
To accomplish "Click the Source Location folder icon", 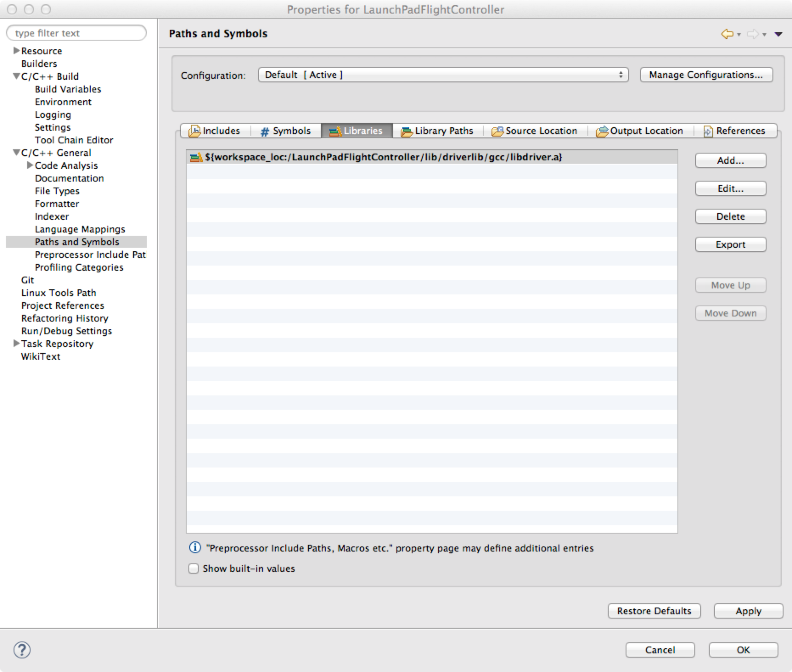I will click(x=497, y=131).
